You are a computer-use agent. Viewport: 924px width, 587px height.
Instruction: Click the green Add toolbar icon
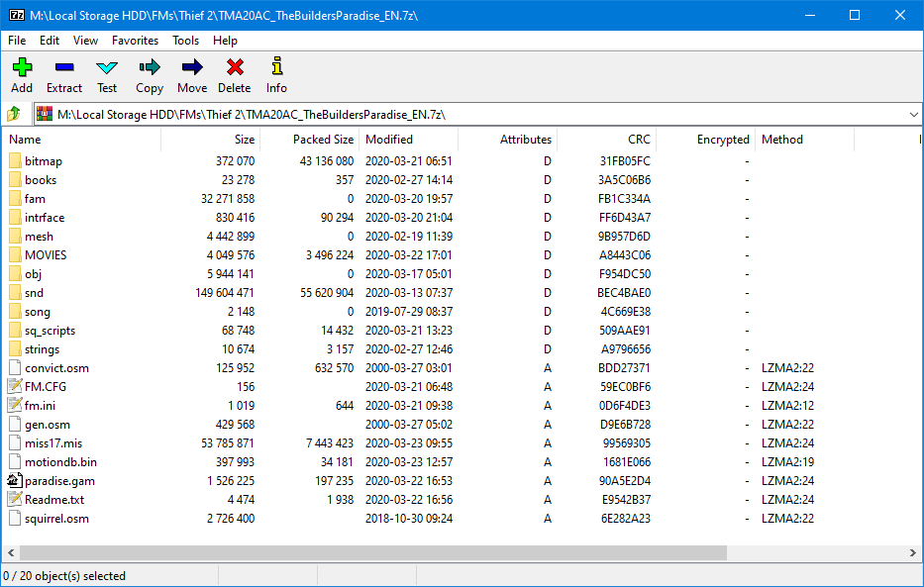[x=22, y=67]
